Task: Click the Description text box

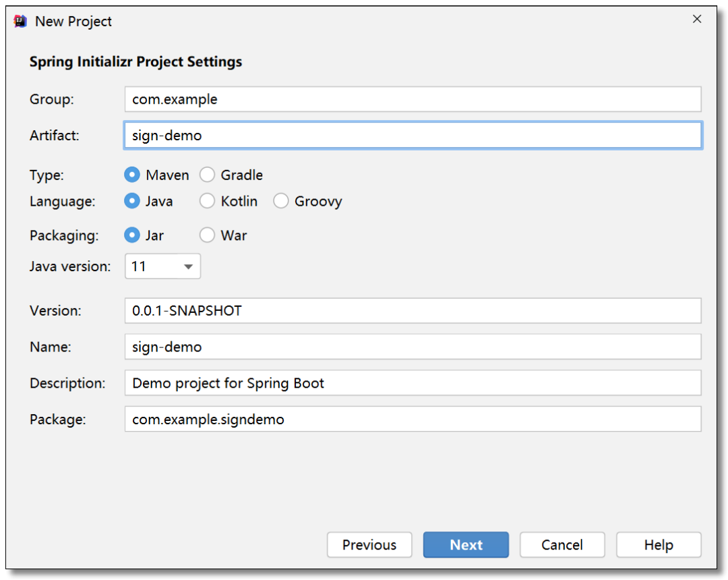Action: pos(413,383)
